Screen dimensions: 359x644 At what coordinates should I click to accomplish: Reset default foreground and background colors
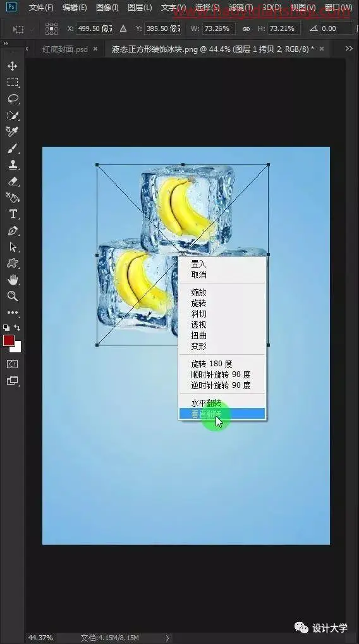[6, 328]
